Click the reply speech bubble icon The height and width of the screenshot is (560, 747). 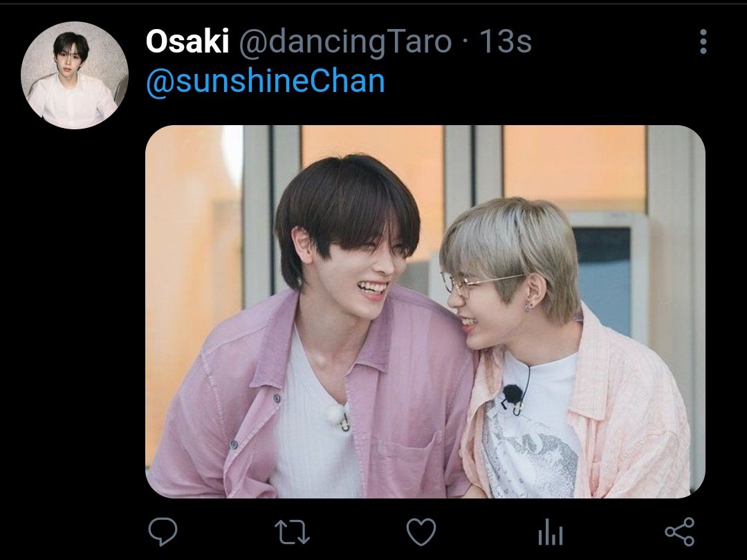pyautogui.click(x=163, y=532)
